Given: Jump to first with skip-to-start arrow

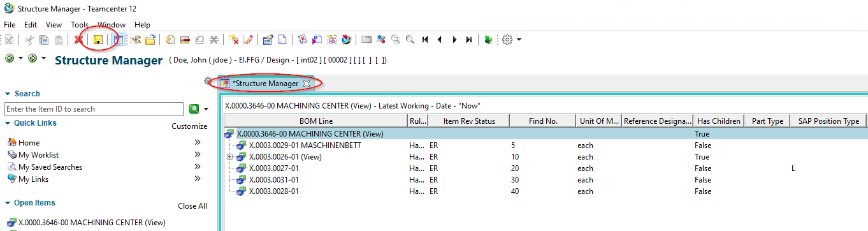Looking at the screenshot, I should coord(425,40).
